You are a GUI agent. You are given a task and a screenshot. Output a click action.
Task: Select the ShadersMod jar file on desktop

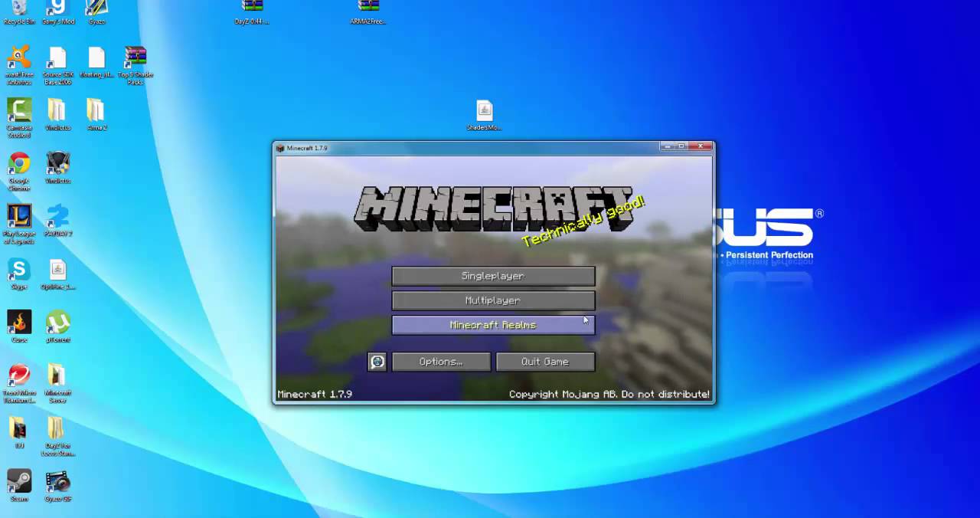click(484, 116)
